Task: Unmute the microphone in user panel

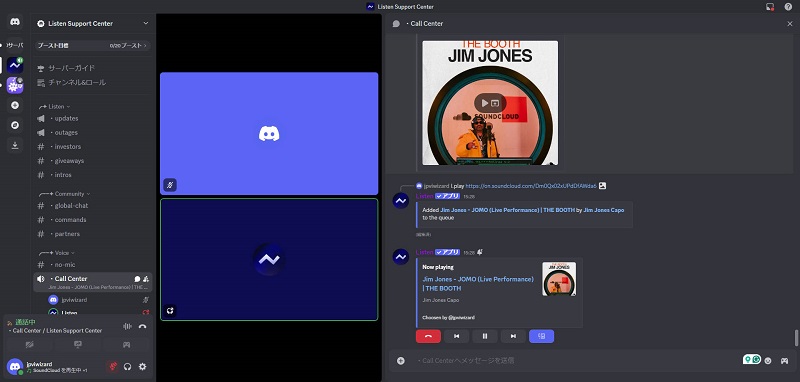Action: click(x=113, y=366)
